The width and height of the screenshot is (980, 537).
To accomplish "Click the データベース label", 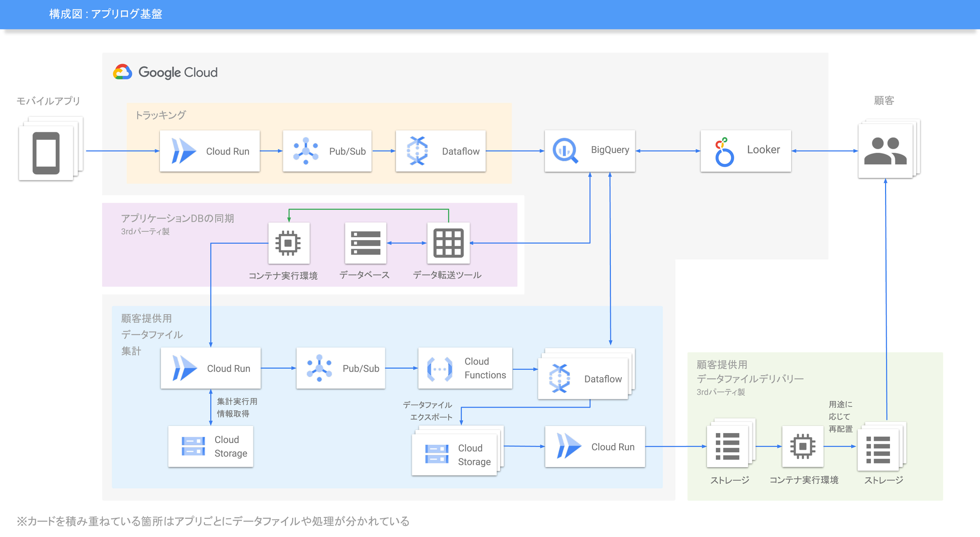I will coord(364,275).
